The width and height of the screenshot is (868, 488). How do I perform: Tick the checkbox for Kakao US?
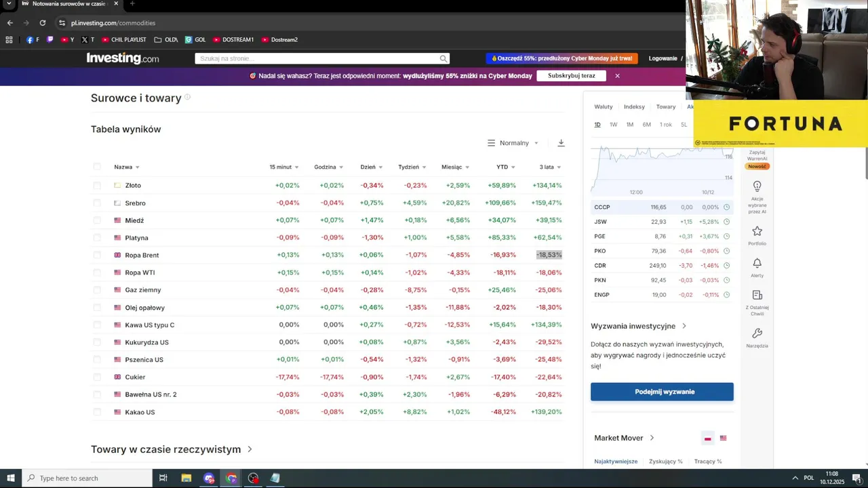(97, 412)
